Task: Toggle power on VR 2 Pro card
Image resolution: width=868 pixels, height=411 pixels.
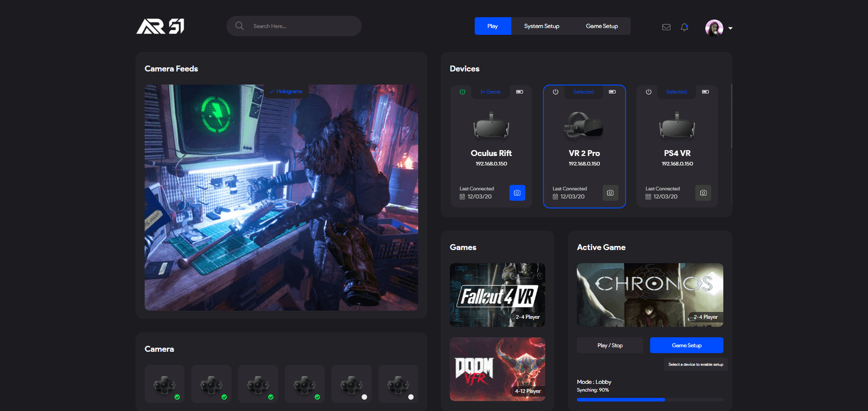Action: 556,92
